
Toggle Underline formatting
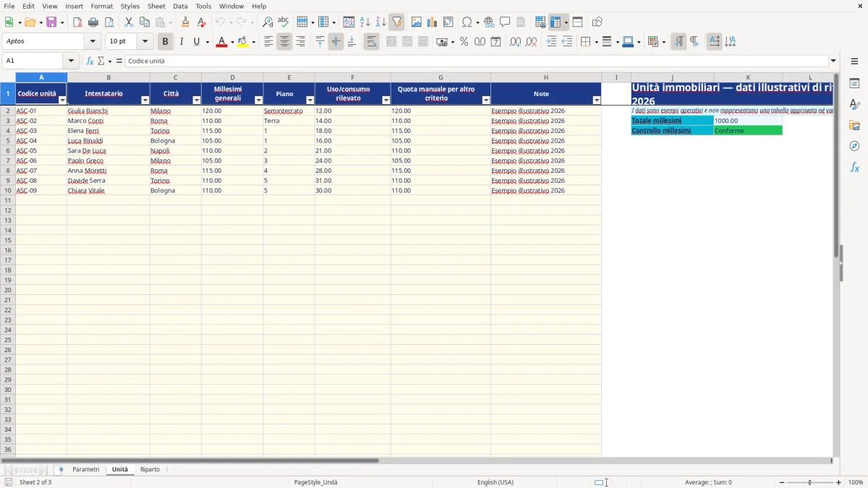click(196, 42)
